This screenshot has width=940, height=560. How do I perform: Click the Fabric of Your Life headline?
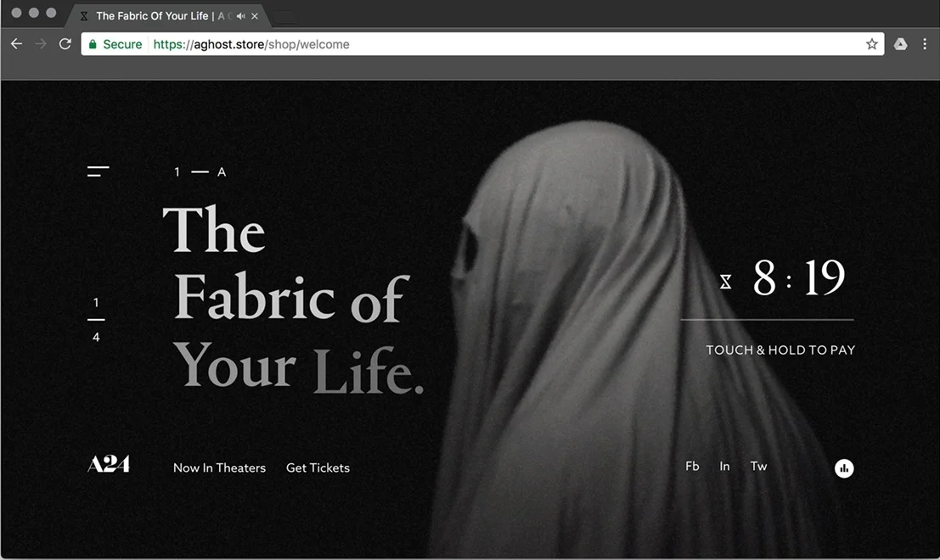(x=293, y=300)
